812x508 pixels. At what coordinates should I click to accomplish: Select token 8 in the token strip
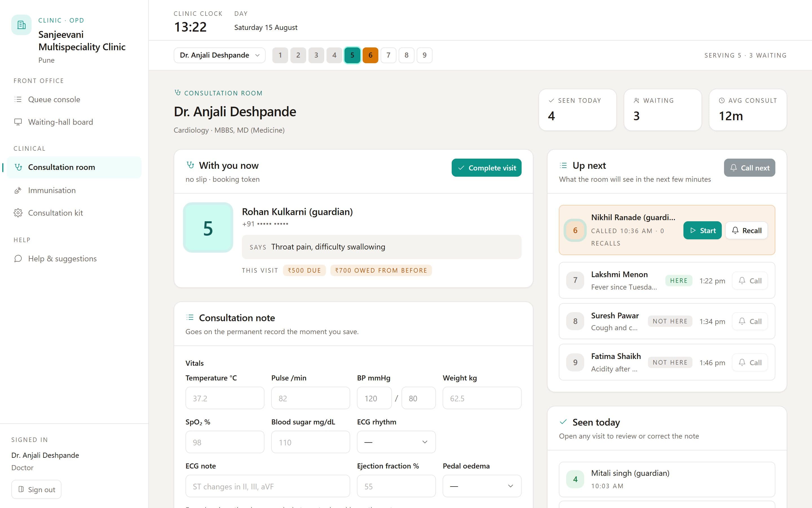407,55
